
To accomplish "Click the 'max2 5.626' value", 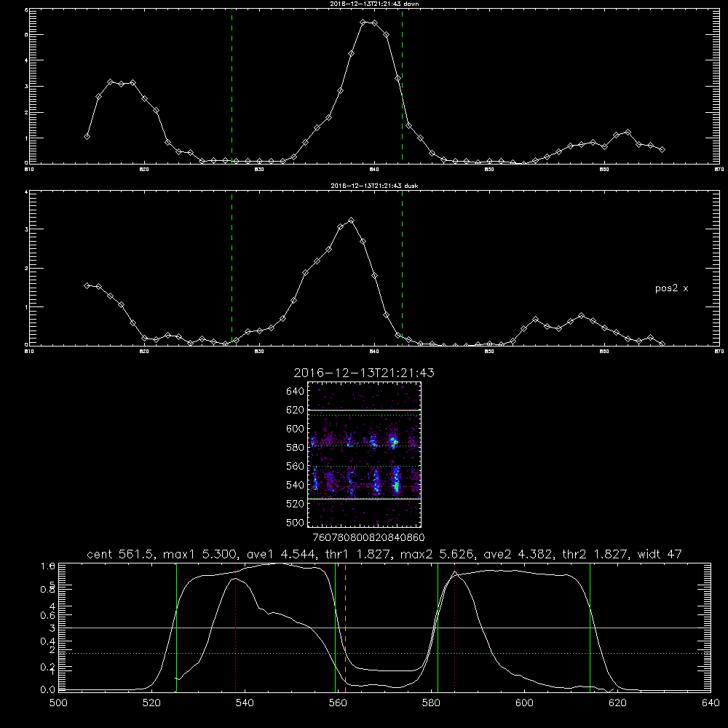I will (x=436, y=554).
